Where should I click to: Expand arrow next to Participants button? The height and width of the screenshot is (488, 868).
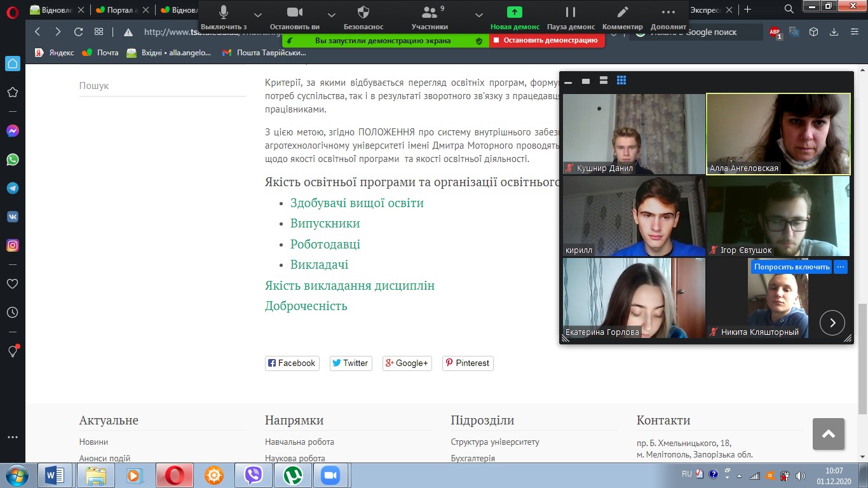[479, 14]
